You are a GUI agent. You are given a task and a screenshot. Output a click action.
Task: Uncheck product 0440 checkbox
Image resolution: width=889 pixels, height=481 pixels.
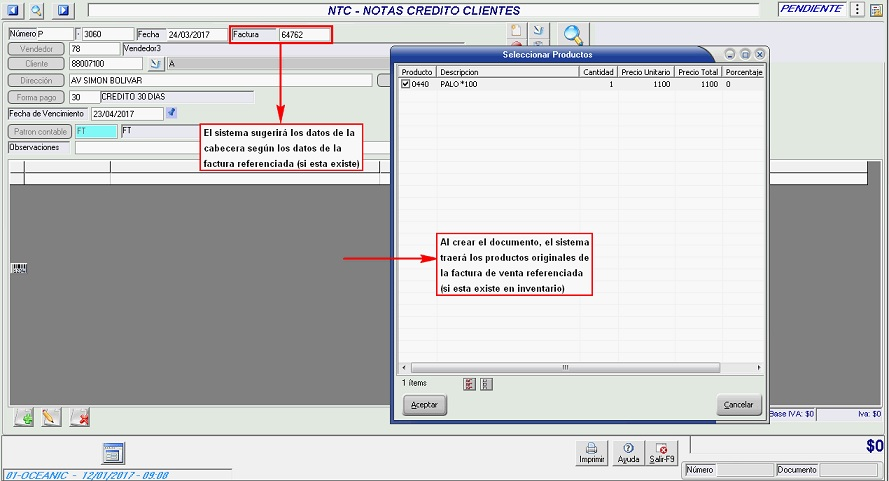click(405, 85)
